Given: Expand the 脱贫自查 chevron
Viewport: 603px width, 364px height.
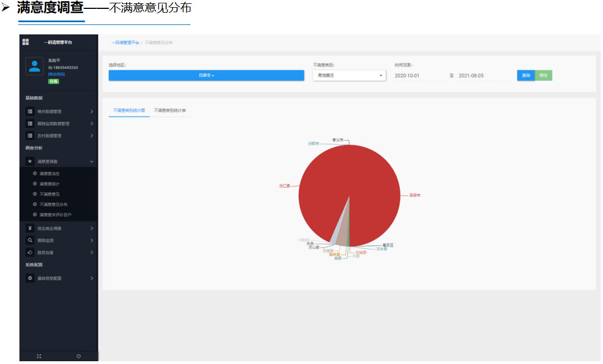Looking at the screenshot, I should click(x=92, y=252).
